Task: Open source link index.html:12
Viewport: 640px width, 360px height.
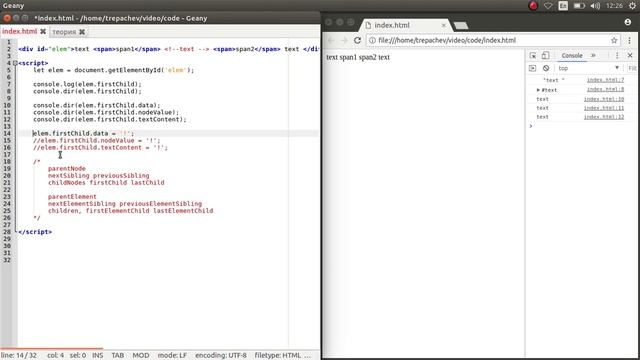Action: coord(604,117)
